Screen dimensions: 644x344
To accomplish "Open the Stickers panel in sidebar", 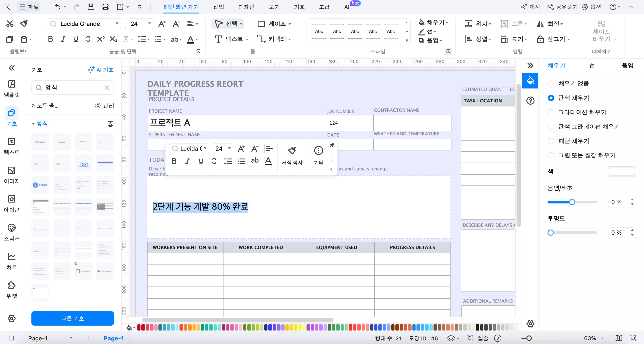I will pyautogui.click(x=11, y=232).
